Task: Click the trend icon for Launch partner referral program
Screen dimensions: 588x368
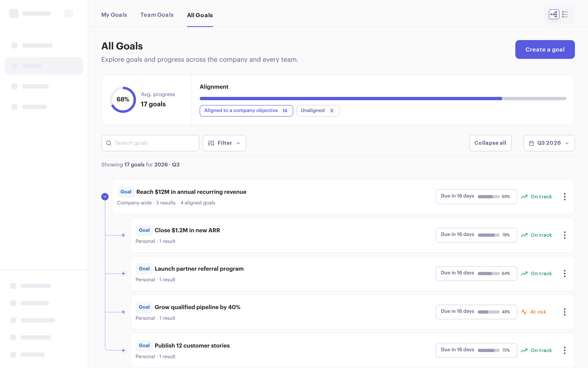Action: point(524,274)
